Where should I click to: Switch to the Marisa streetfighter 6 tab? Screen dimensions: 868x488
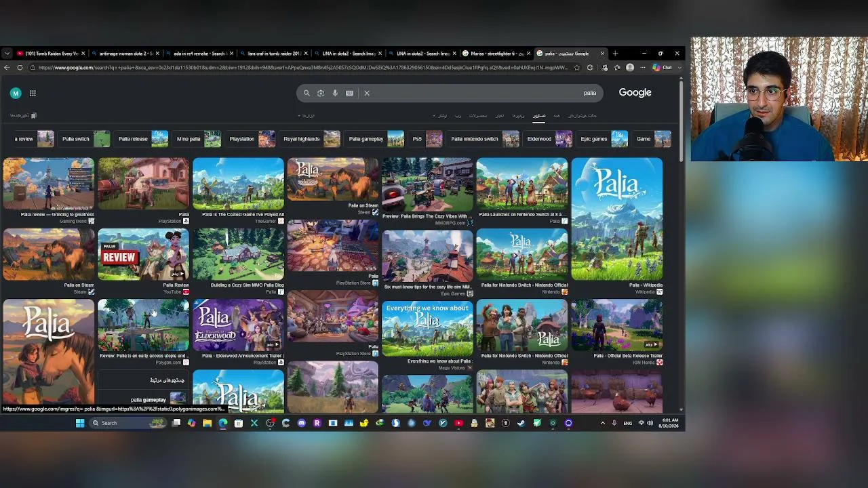(496, 54)
